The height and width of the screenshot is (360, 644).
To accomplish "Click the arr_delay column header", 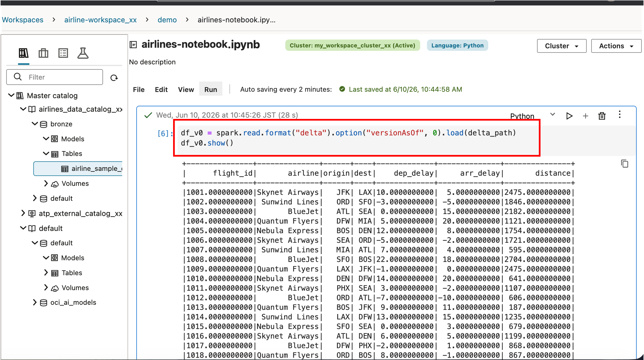I will pyautogui.click(x=480, y=173).
